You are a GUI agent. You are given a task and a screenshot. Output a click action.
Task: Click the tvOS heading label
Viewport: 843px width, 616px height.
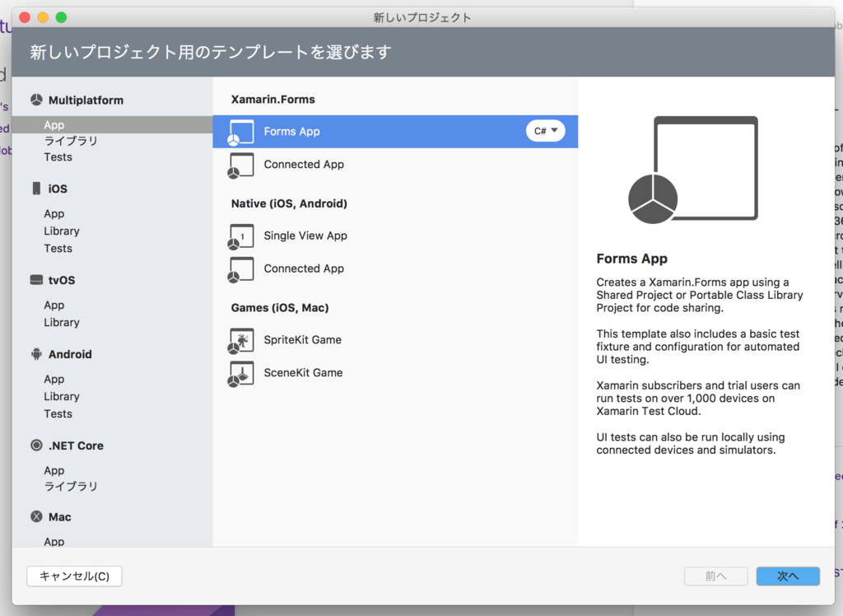coord(62,280)
